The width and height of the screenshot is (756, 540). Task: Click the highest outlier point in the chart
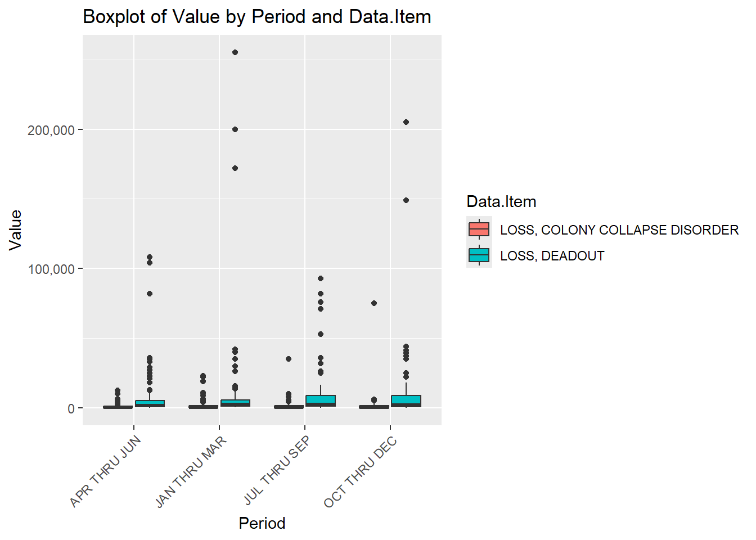[235, 52]
